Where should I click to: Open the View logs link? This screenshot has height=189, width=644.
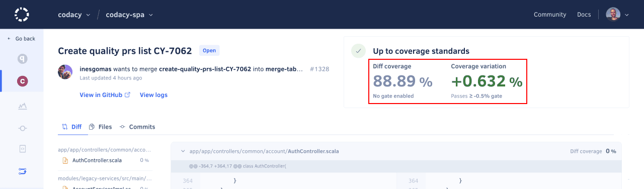click(153, 95)
